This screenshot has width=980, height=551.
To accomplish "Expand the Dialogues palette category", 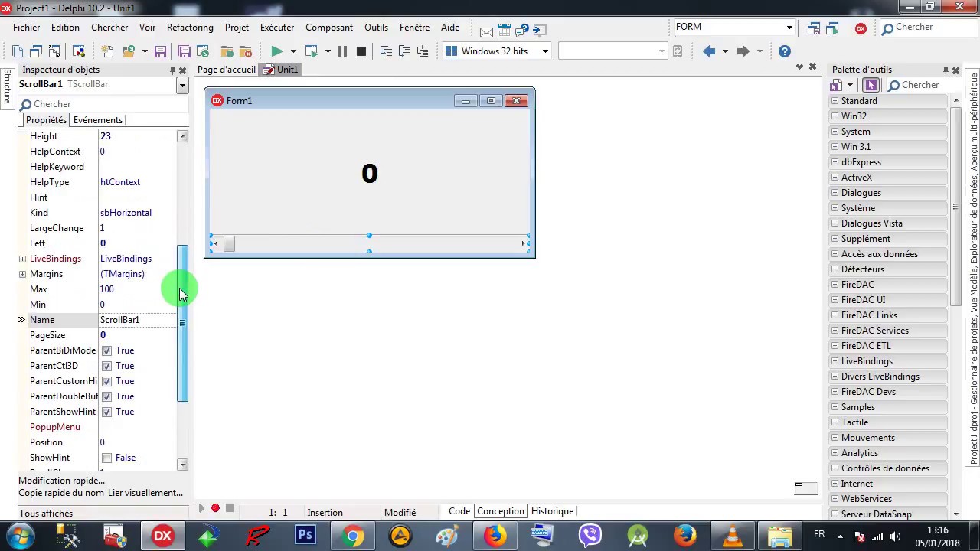I will tap(835, 193).
